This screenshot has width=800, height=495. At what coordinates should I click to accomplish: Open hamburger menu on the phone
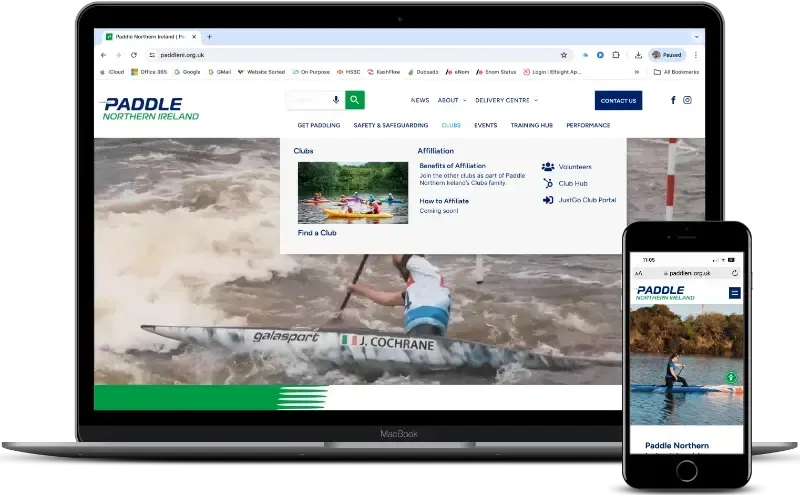click(x=735, y=293)
